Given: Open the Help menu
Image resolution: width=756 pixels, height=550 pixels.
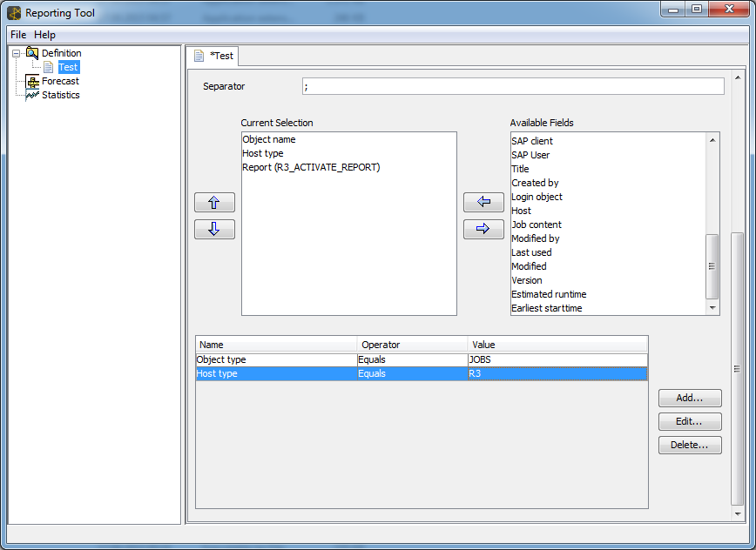Looking at the screenshot, I should click(44, 35).
